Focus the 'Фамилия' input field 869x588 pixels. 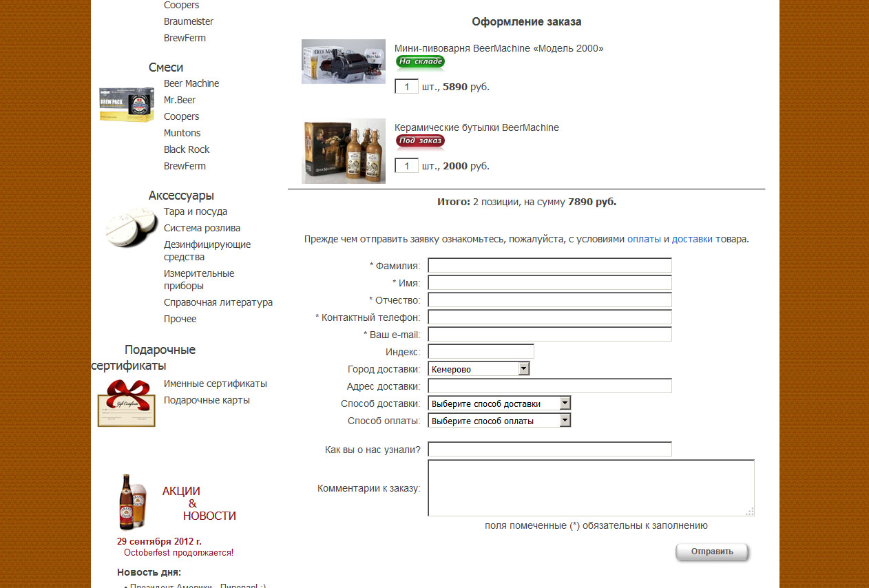coord(549,266)
